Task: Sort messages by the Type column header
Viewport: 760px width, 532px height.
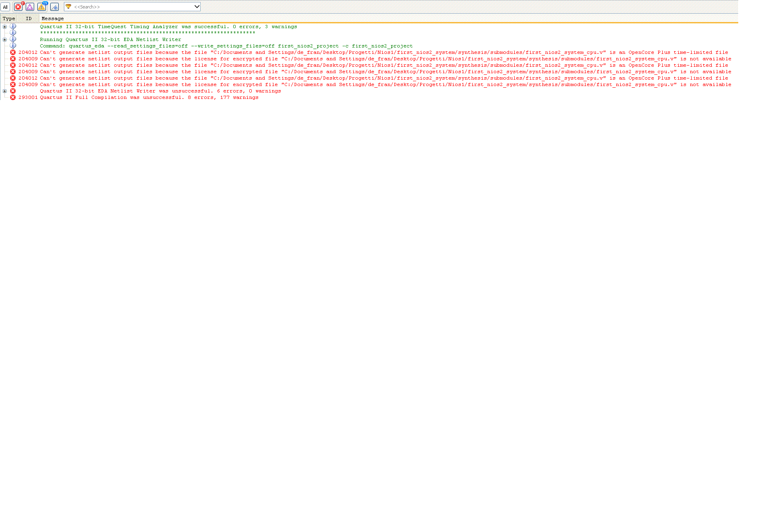Action: (9, 18)
